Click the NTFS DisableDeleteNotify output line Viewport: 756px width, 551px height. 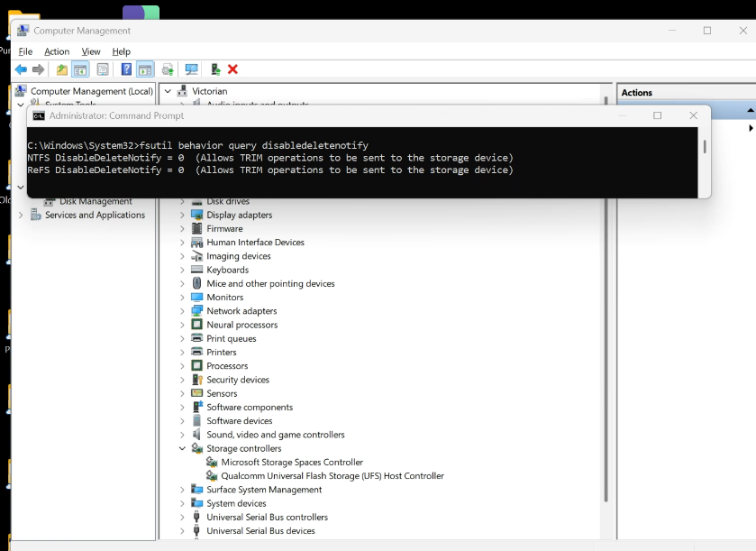pyautogui.click(x=270, y=158)
